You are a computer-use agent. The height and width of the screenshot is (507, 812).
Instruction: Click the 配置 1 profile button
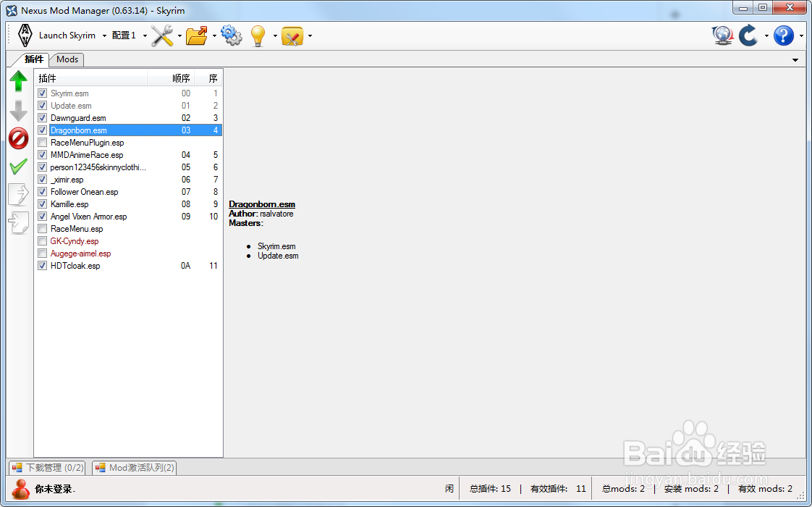pos(124,35)
